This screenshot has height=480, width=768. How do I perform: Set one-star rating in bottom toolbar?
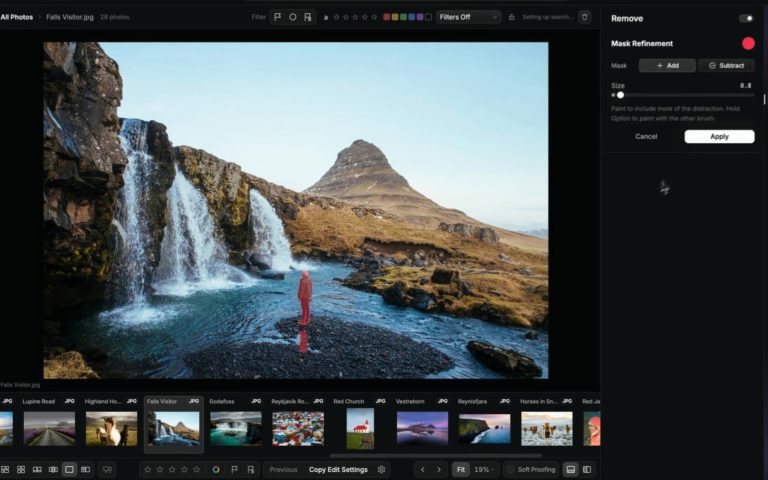click(x=147, y=469)
